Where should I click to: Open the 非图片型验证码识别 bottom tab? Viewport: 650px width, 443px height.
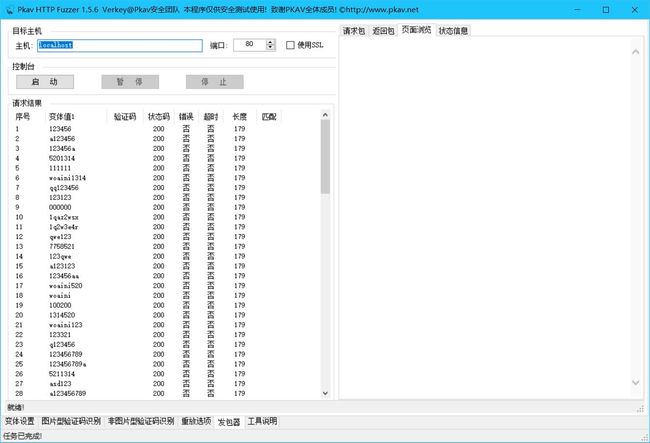(141, 421)
